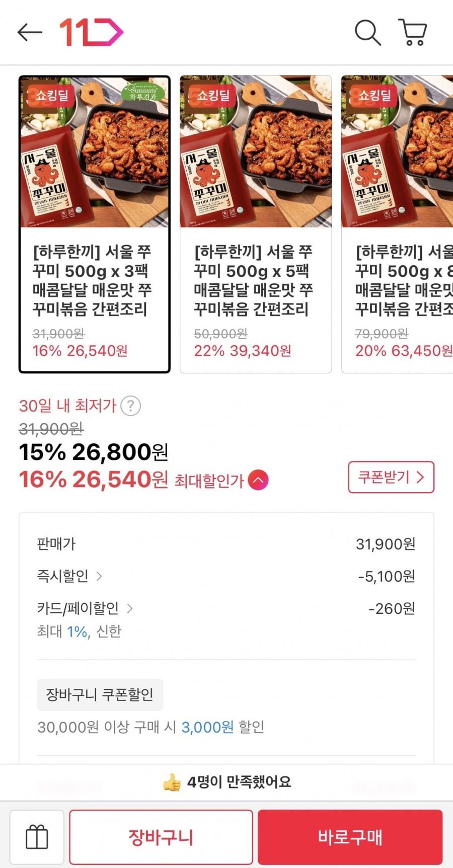
Task: Tap the gift box icon
Action: coord(37,837)
